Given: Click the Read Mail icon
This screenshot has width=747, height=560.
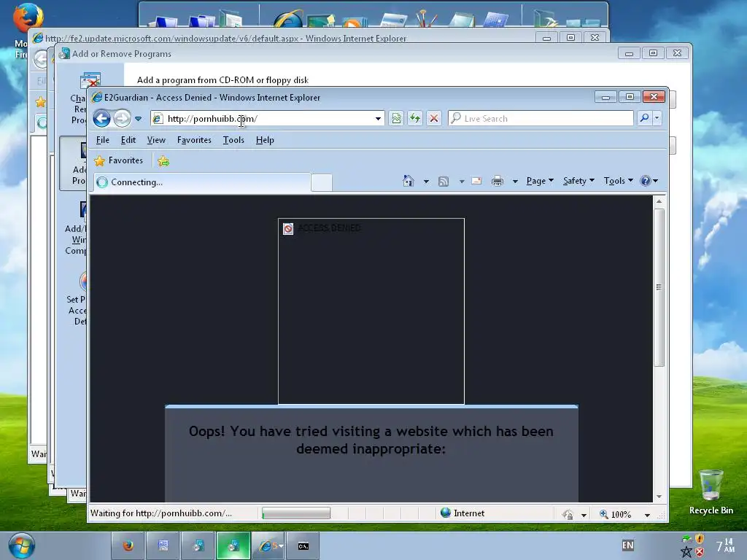Looking at the screenshot, I should point(476,181).
